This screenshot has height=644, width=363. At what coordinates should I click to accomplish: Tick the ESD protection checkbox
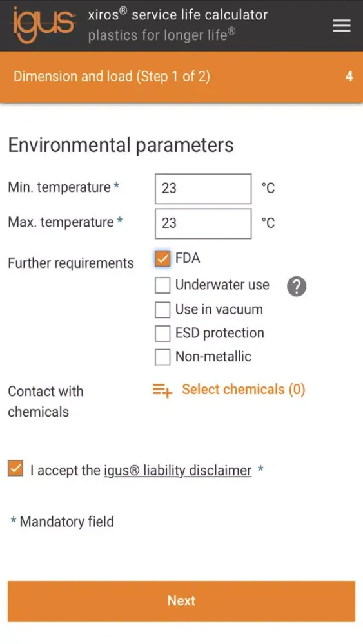[162, 334]
